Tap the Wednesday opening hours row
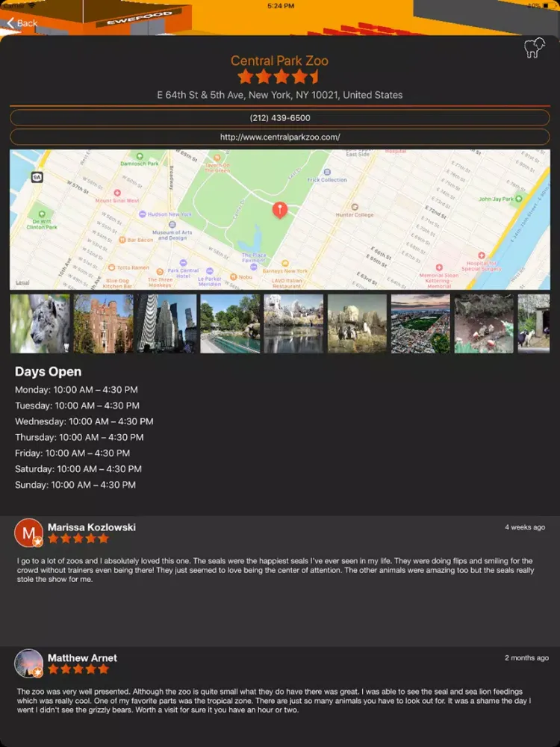This screenshot has width=560, height=747. pyautogui.click(x=84, y=421)
